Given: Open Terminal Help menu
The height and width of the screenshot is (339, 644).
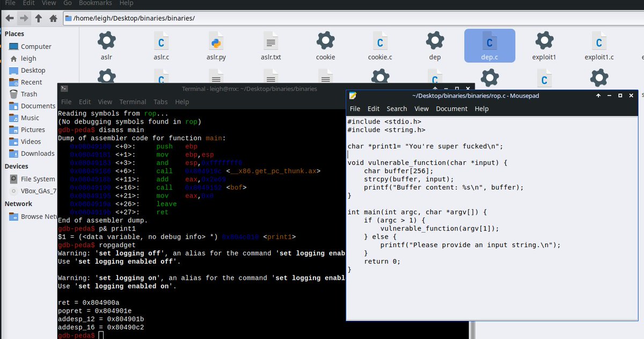Looking at the screenshot, I should (182, 102).
